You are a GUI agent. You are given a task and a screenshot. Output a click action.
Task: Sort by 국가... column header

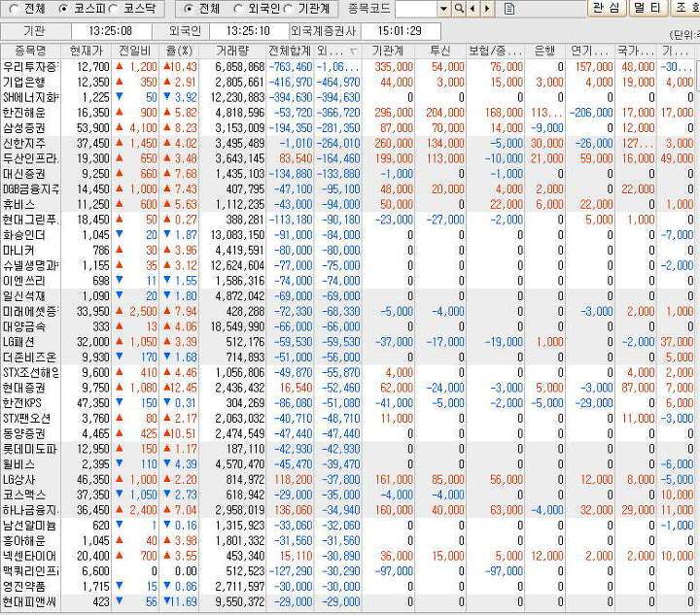coord(636,51)
